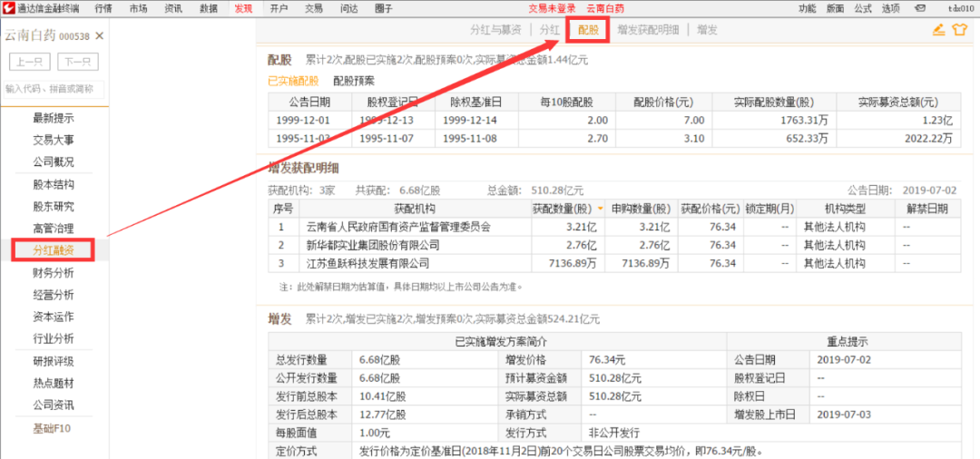Click the 上一只 button
The height and width of the screenshot is (459, 980).
pyautogui.click(x=30, y=62)
